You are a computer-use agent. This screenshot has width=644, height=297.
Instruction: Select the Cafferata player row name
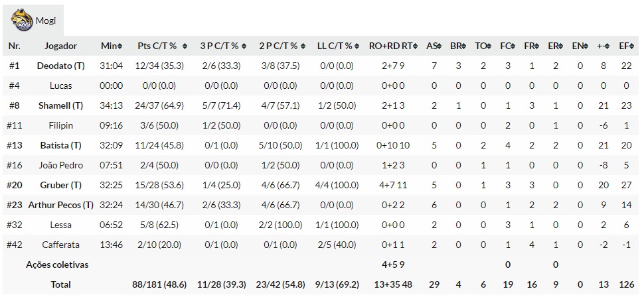pyautogui.click(x=60, y=245)
